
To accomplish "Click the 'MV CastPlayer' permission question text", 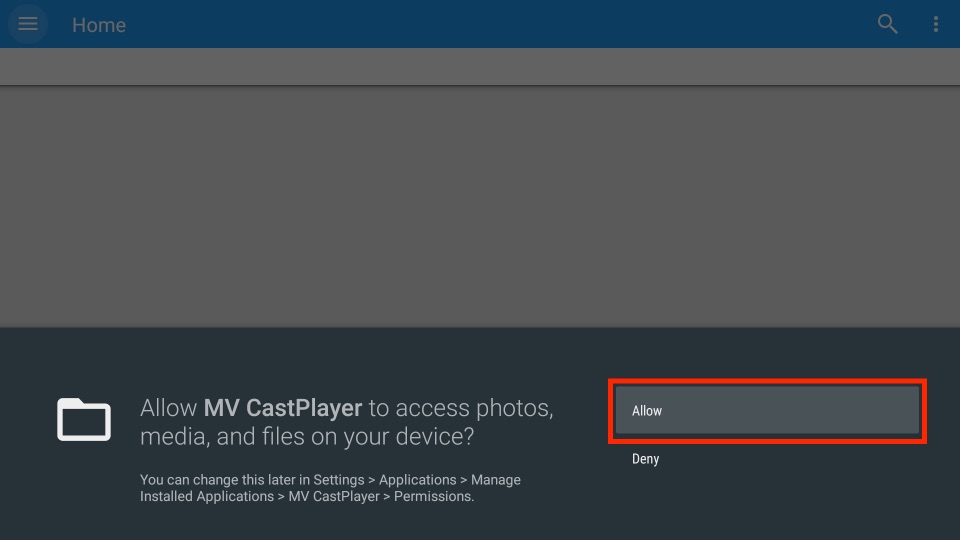I will 347,422.
